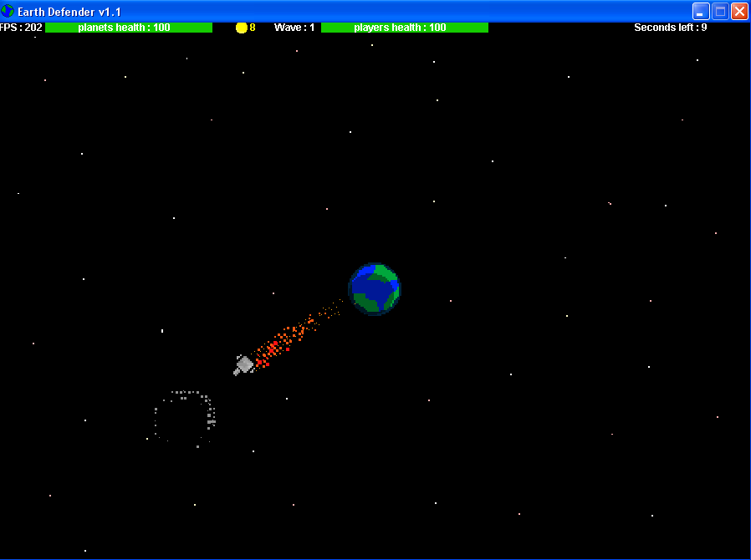Click the players health green bar
Viewport: 751px width, 560px height.
pos(405,28)
